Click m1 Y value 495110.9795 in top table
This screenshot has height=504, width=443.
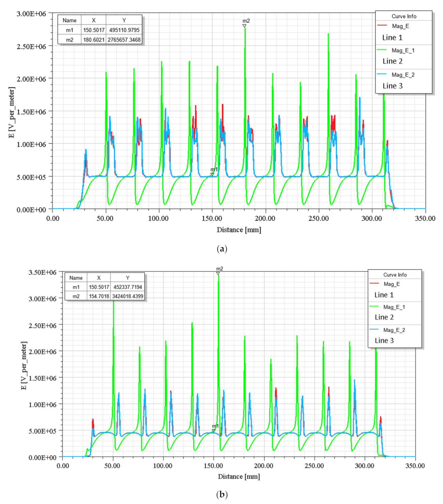click(124, 30)
